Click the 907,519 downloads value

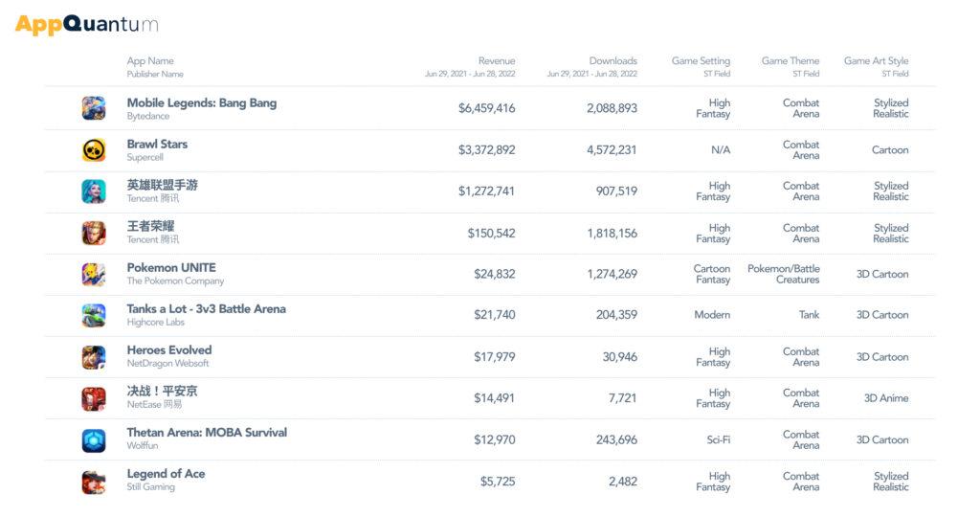(616, 191)
